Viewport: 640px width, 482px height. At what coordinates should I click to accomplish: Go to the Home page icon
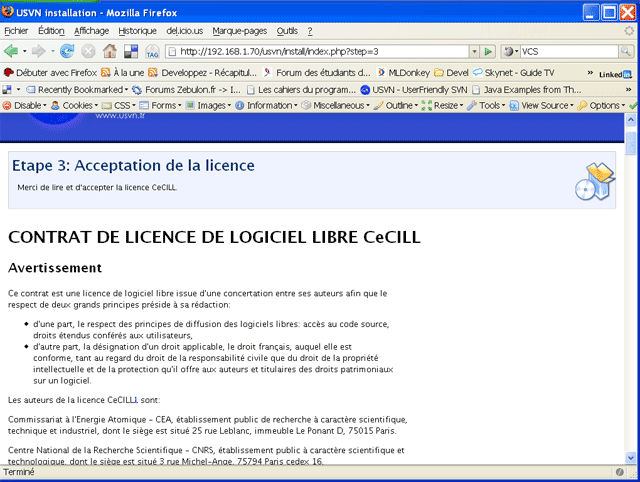[110, 51]
